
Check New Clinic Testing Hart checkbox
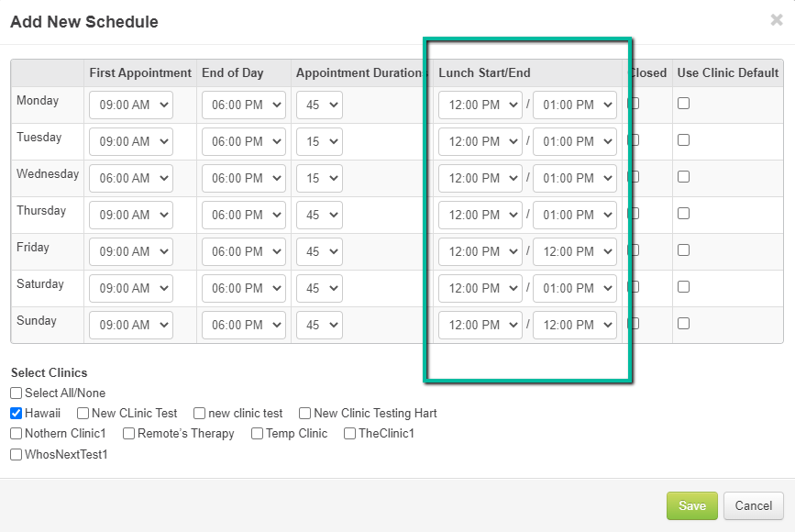pyautogui.click(x=305, y=414)
